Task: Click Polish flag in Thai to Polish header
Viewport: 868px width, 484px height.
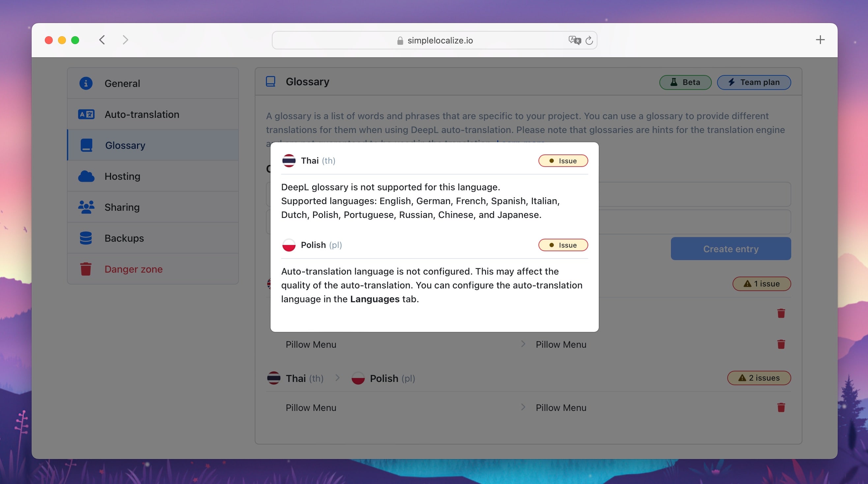Action: [x=358, y=378]
